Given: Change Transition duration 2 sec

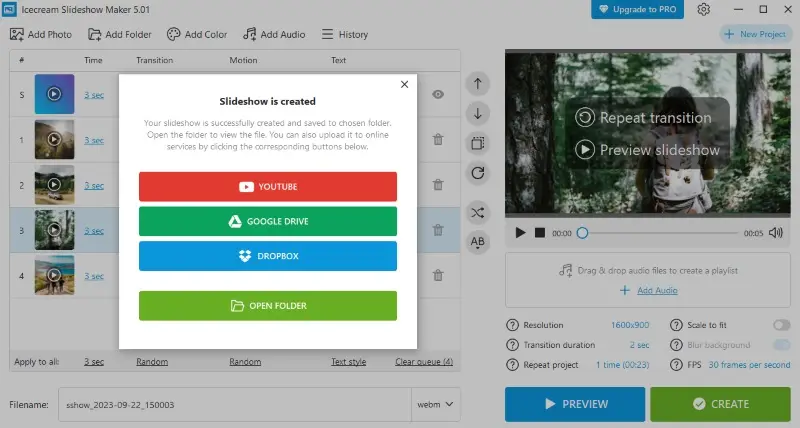Looking at the screenshot, I should click(639, 345).
